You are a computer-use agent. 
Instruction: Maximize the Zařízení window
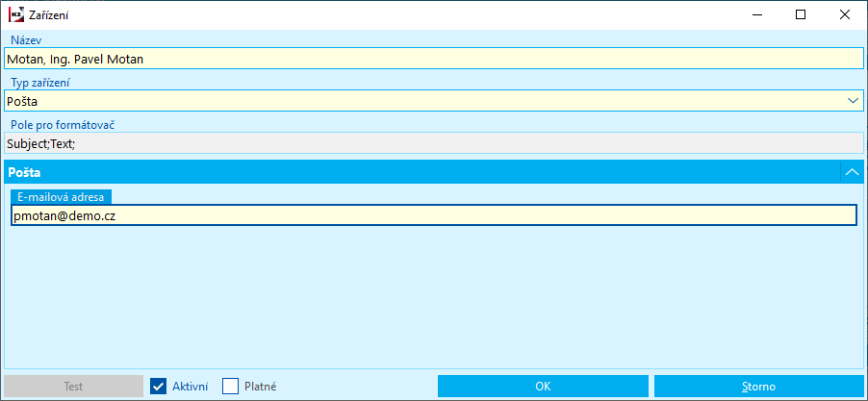(x=800, y=15)
